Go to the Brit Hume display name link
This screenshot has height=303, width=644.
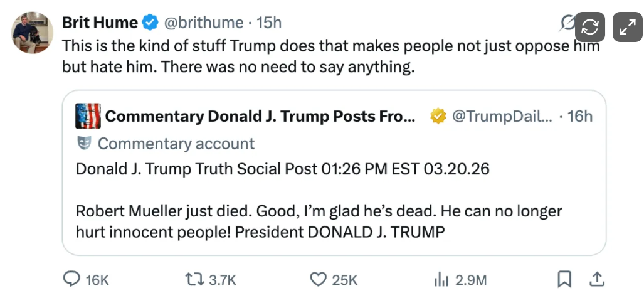tap(100, 23)
